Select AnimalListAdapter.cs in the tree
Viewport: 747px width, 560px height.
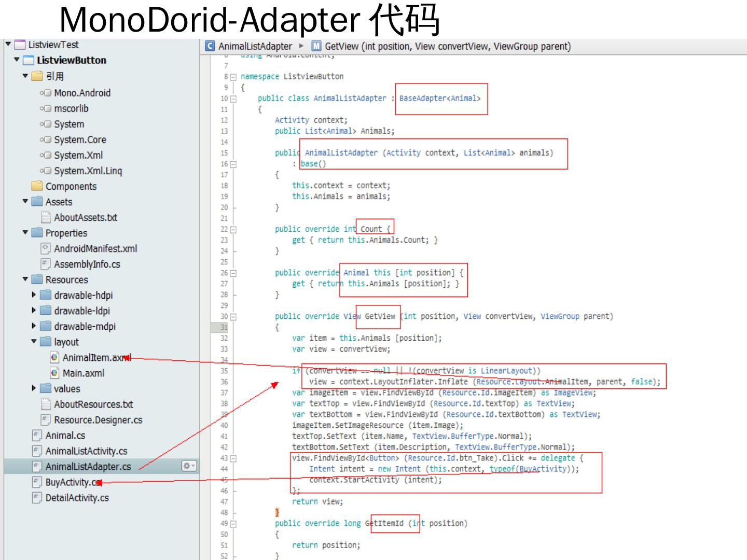click(88, 466)
